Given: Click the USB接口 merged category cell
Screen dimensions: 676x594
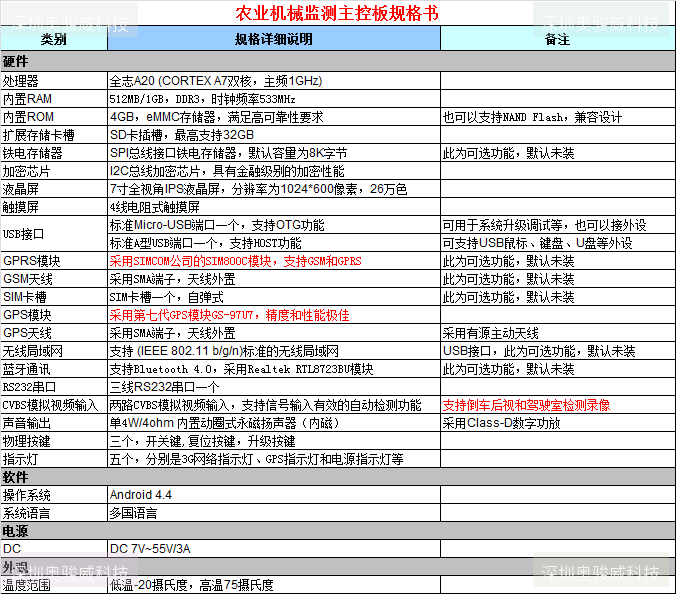Looking at the screenshot, I should coord(54,234).
